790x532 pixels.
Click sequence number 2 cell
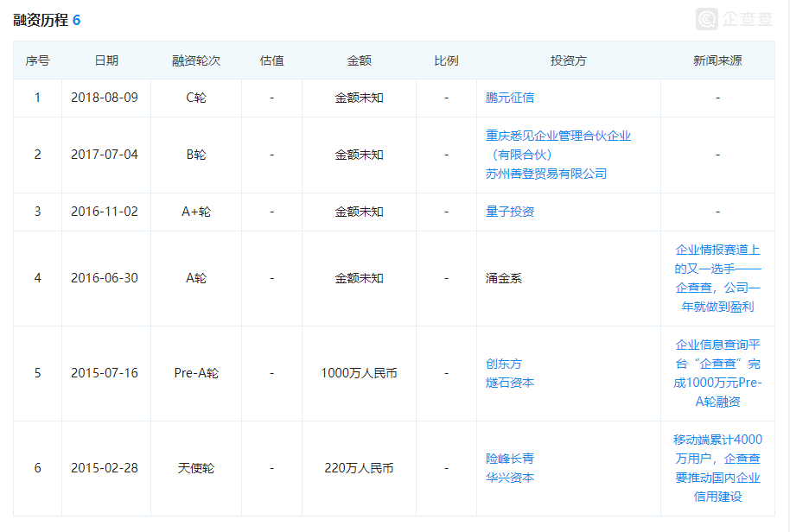37,155
